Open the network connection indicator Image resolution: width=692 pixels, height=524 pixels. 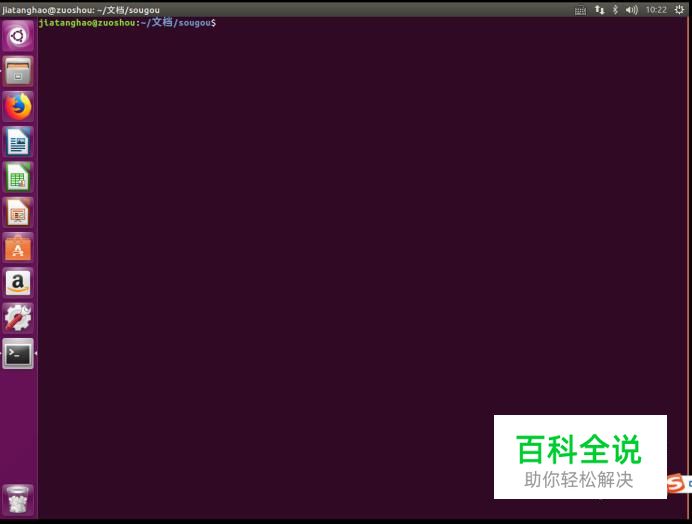(x=599, y=10)
